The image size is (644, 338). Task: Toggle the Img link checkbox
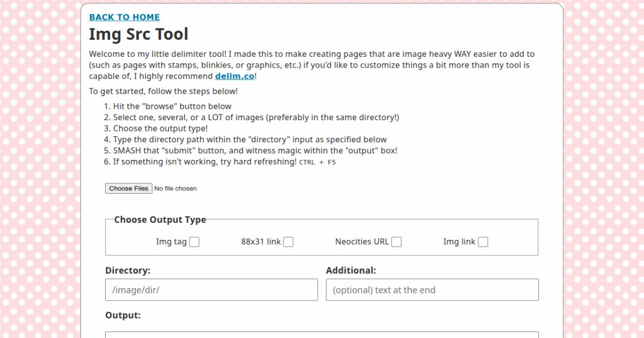[483, 242]
